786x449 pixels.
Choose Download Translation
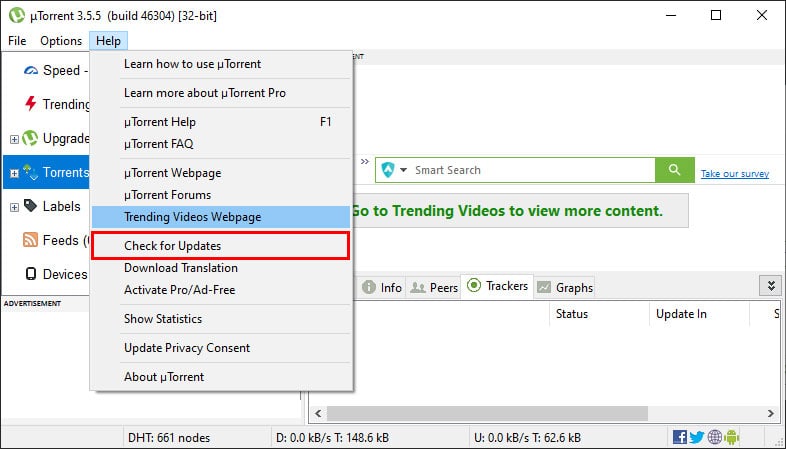click(221, 268)
